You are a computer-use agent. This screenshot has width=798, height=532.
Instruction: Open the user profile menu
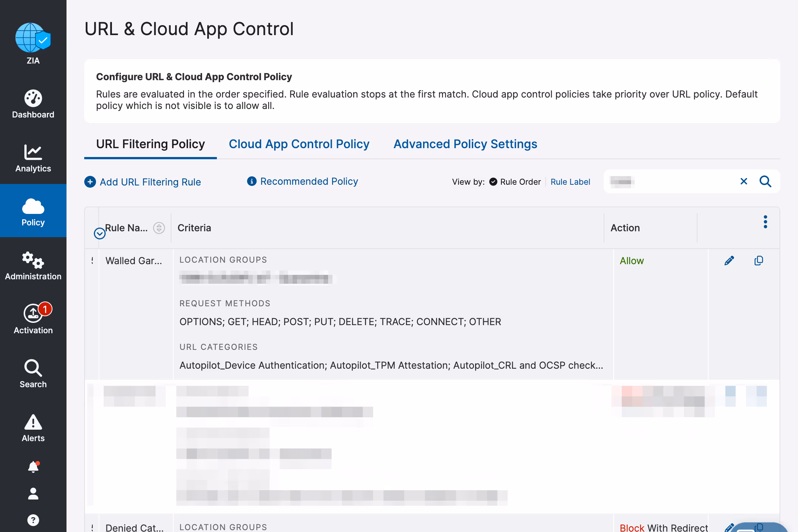(x=33, y=494)
